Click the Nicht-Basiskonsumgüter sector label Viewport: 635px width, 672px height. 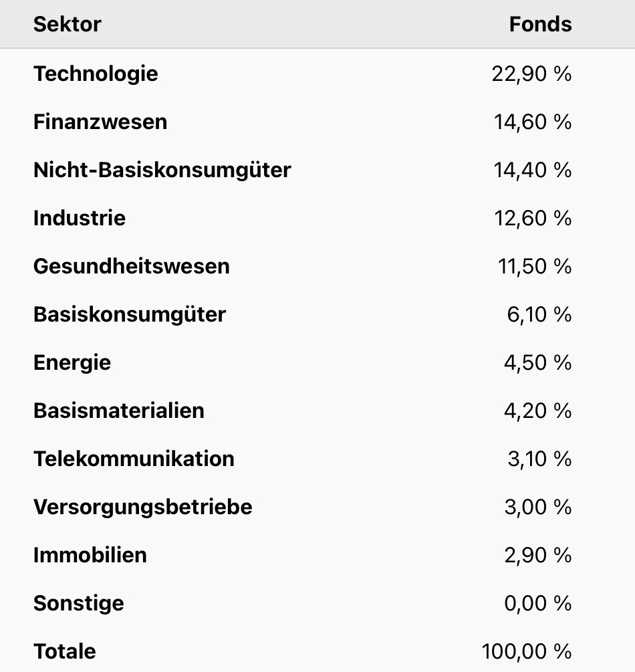162,170
